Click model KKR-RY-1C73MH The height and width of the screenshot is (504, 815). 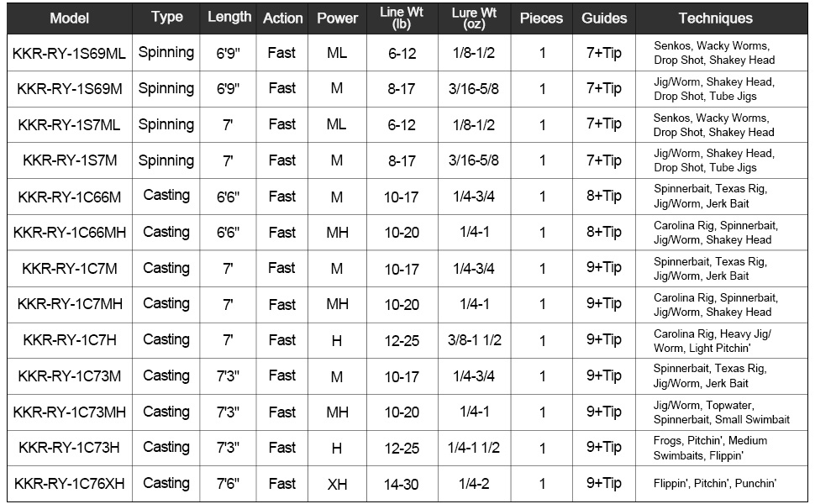click(69, 412)
